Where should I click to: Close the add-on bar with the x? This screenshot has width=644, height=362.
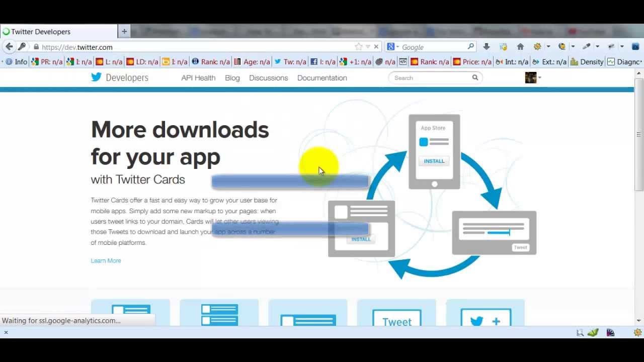click(6, 332)
